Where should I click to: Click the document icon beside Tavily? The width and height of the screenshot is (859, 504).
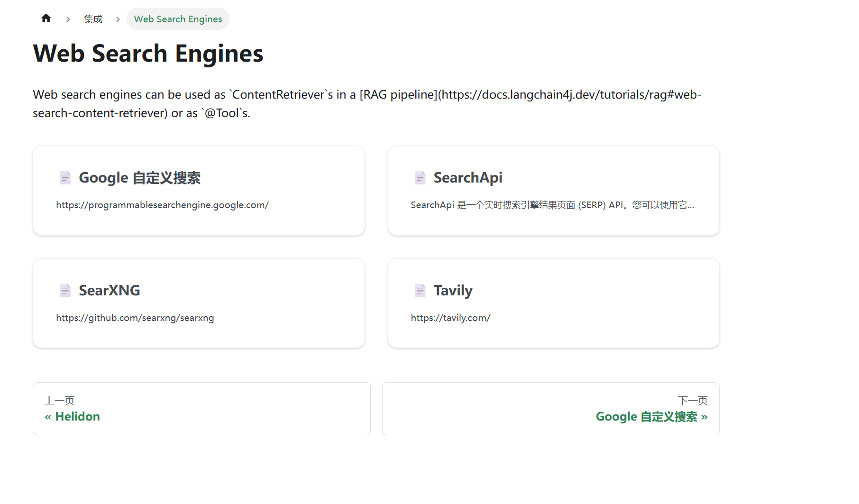point(420,291)
